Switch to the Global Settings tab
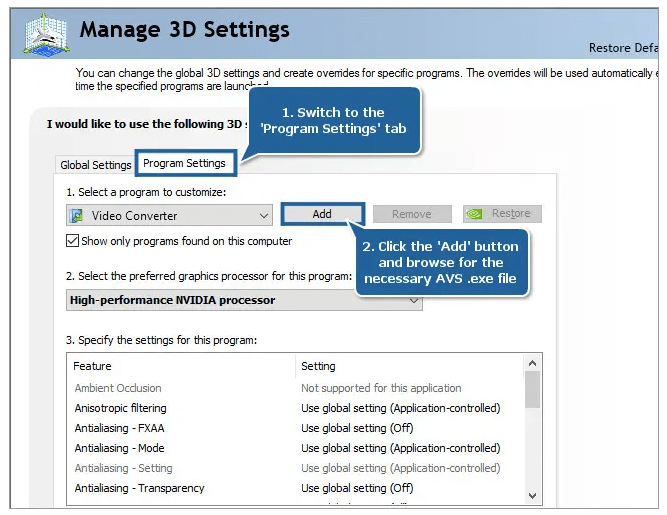 click(x=96, y=165)
